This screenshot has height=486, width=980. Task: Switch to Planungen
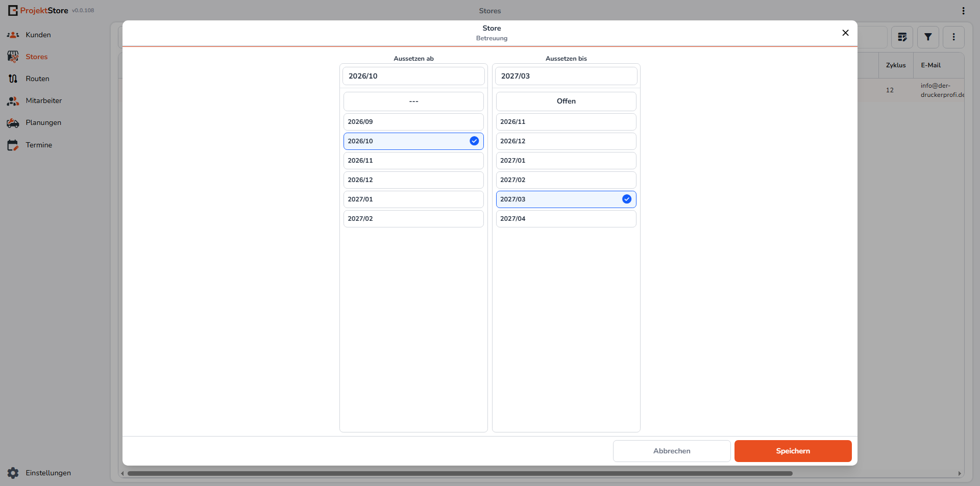pyautogui.click(x=43, y=123)
